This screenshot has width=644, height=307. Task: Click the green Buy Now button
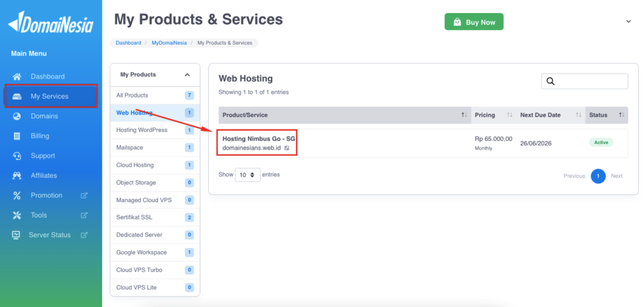474,22
